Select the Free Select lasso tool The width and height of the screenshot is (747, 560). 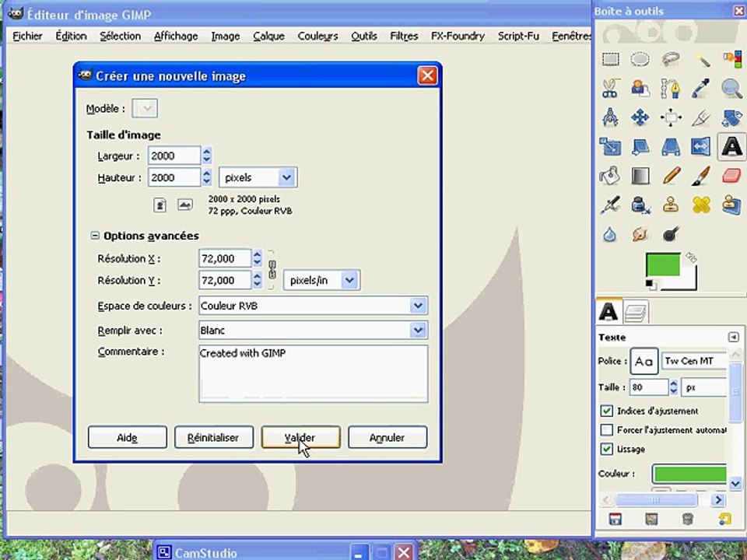pos(670,60)
